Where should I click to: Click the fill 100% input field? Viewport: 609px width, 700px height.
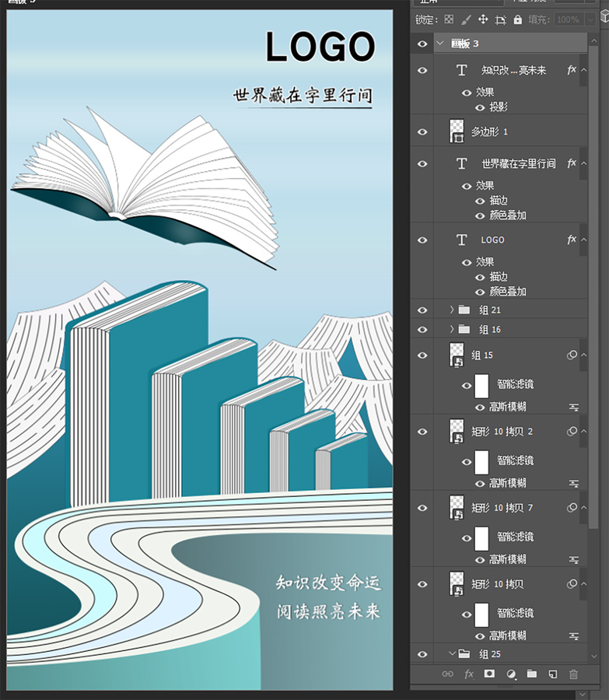[569, 19]
